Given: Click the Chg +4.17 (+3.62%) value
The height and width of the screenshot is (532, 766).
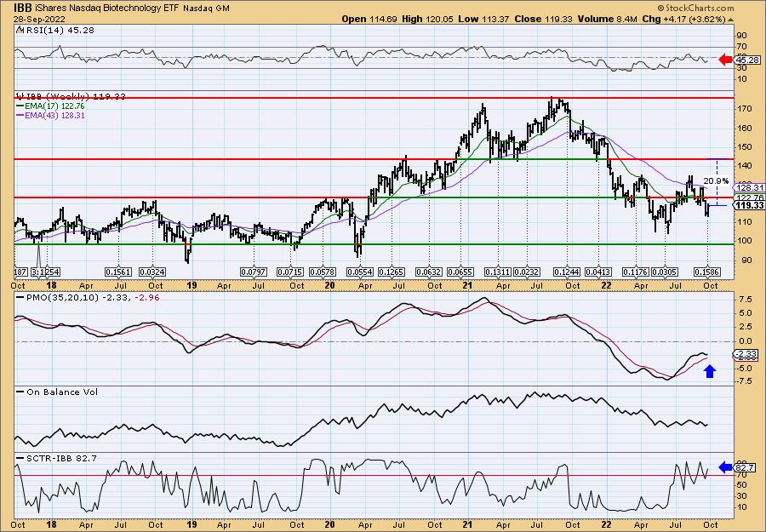Looking at the screenshot, I should pos(683,19).
